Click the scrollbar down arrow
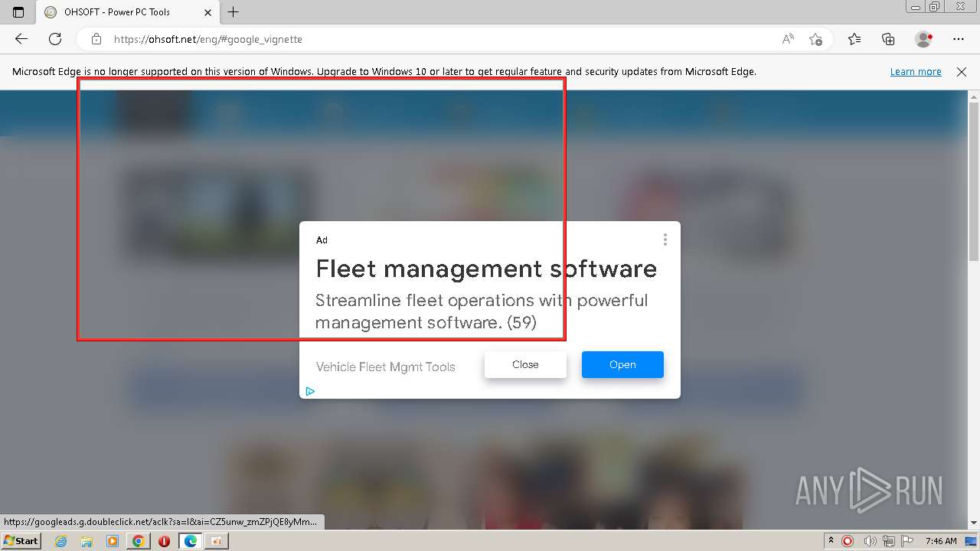 point(973,523)
